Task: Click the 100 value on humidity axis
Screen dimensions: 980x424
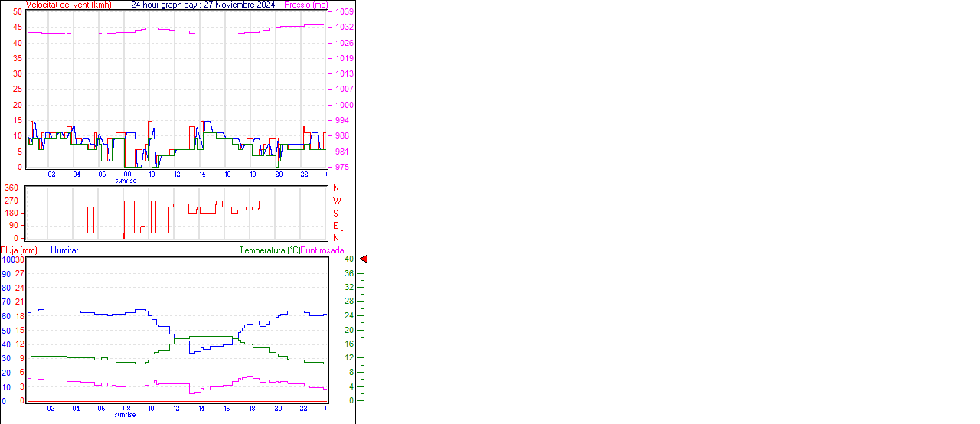Action: pos(8,260)
